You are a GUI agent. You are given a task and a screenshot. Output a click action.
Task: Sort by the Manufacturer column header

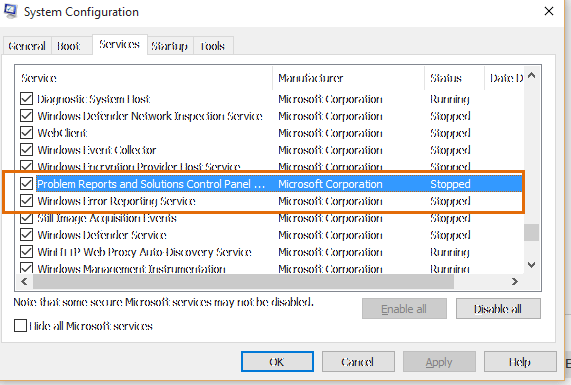click(x=348, y=78)
